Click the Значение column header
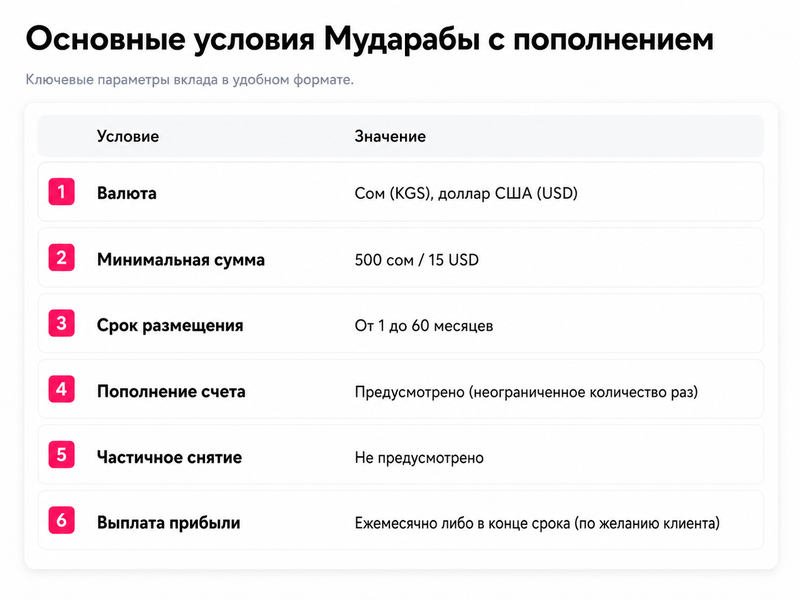 pos(390,136)
